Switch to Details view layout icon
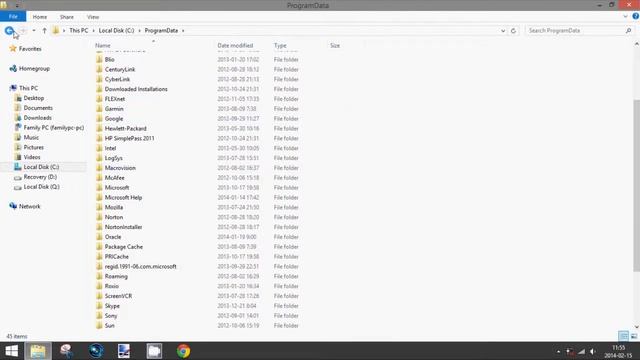Image resolution: width=640 pixels, height=360 pixels. pos(623,336)
